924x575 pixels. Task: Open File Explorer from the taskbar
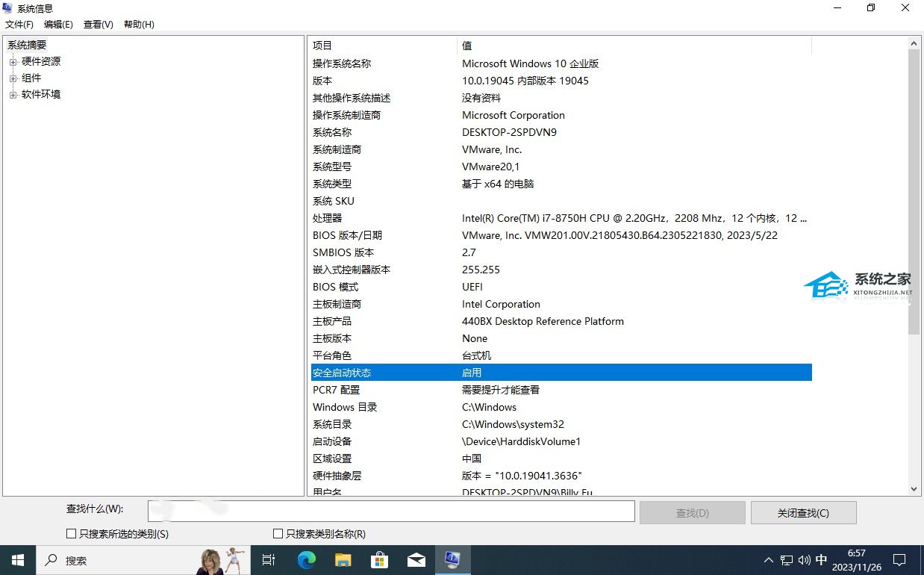pos(343,560)
